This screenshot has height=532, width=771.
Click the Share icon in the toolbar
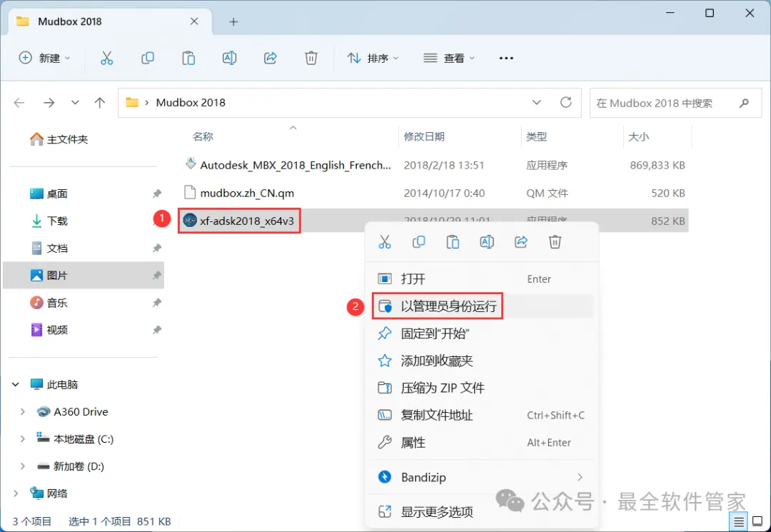click(x=271, y=58)
